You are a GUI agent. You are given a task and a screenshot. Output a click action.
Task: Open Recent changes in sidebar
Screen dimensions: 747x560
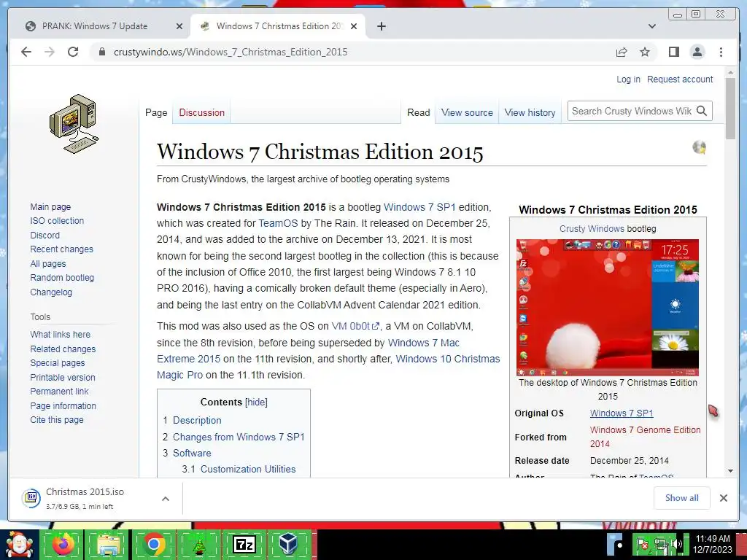click(61, 249)
